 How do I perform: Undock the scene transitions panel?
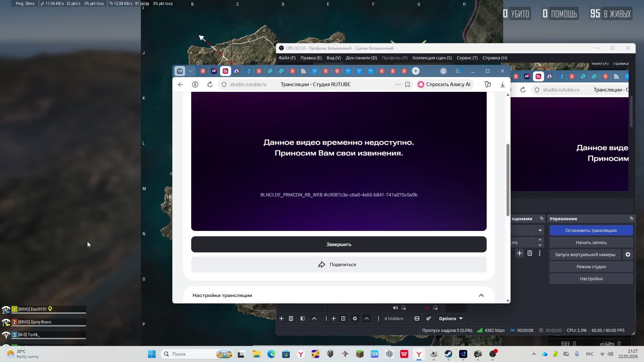(x=541, y=219)
